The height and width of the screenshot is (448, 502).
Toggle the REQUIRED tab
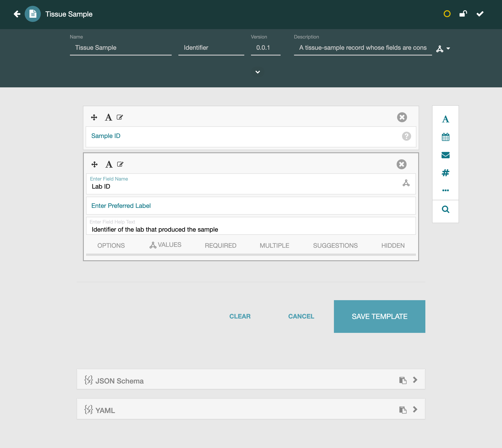click(x=221, y=246)
